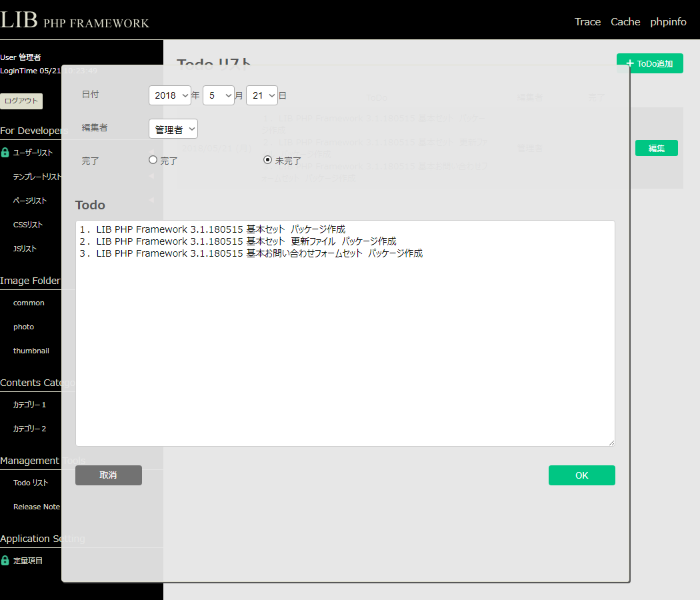Go to Release Note in sidebar
This screenshot has height=600, width=700.
click(37, 507)
